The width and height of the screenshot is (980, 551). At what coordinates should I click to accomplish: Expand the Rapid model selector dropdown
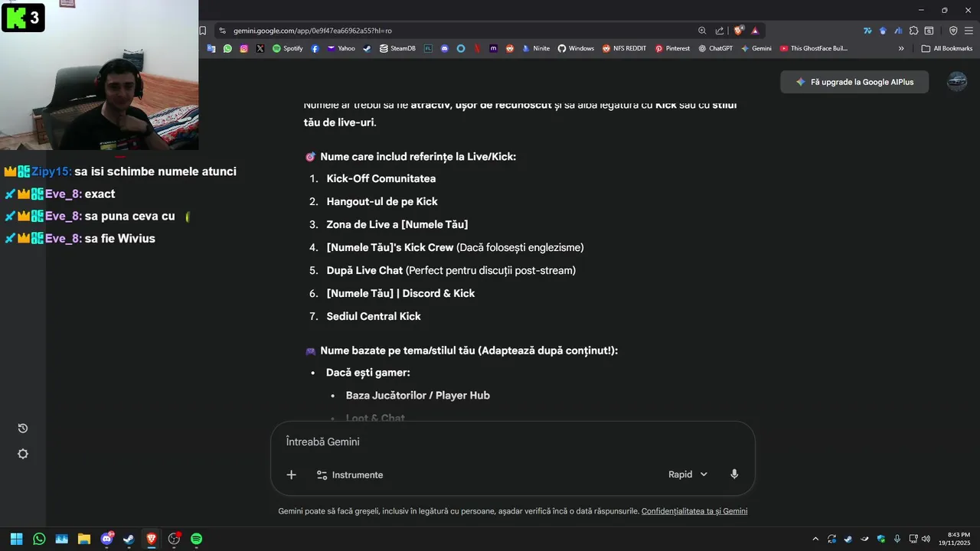pos(688,474)
